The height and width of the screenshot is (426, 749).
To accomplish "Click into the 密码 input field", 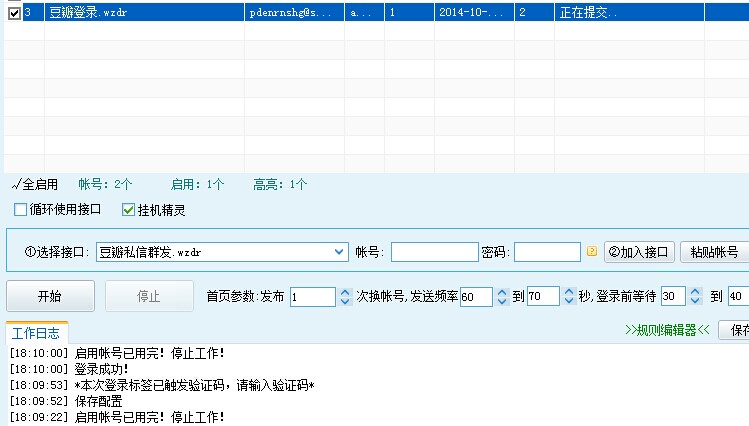I will [x=547, y=252].
